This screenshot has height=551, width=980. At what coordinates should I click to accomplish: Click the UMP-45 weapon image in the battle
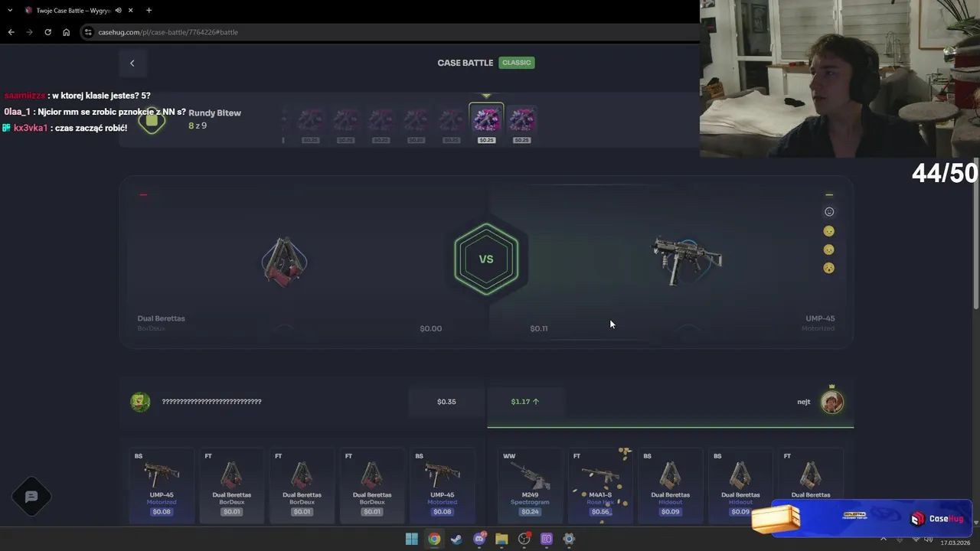point(687,260)
